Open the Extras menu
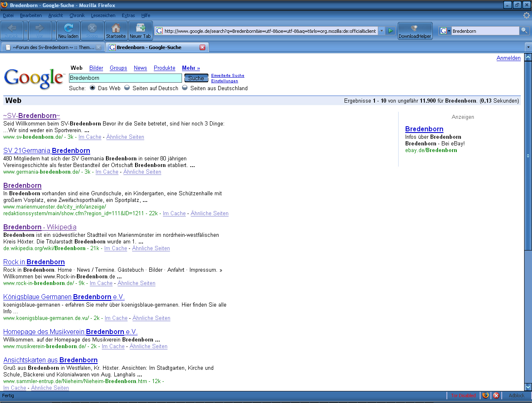Viewport: 532px width, 403px height. click(x=128, y=15)
